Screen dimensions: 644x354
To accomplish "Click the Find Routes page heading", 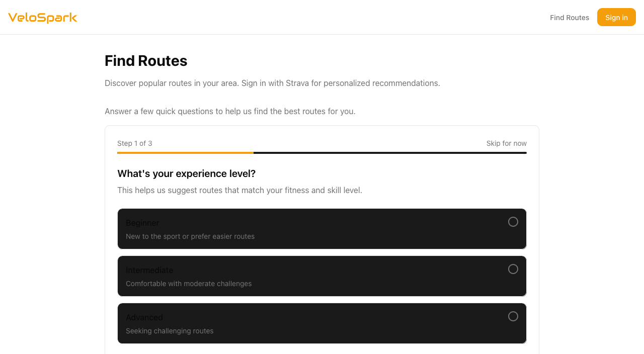I will pos(146,61).
